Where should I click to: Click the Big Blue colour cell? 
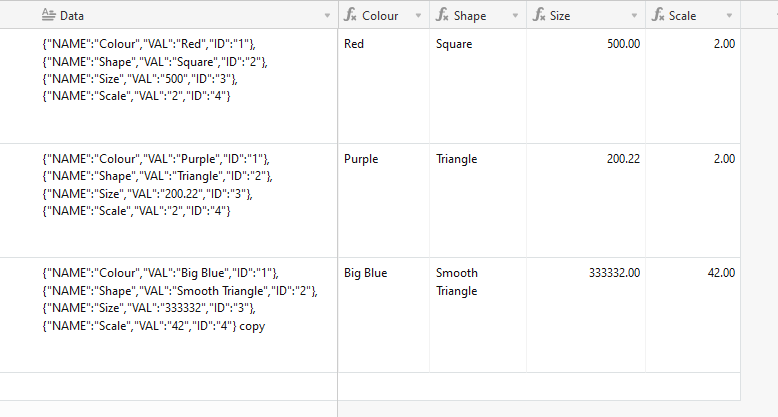pyautogui.click(x=384, y=315)
